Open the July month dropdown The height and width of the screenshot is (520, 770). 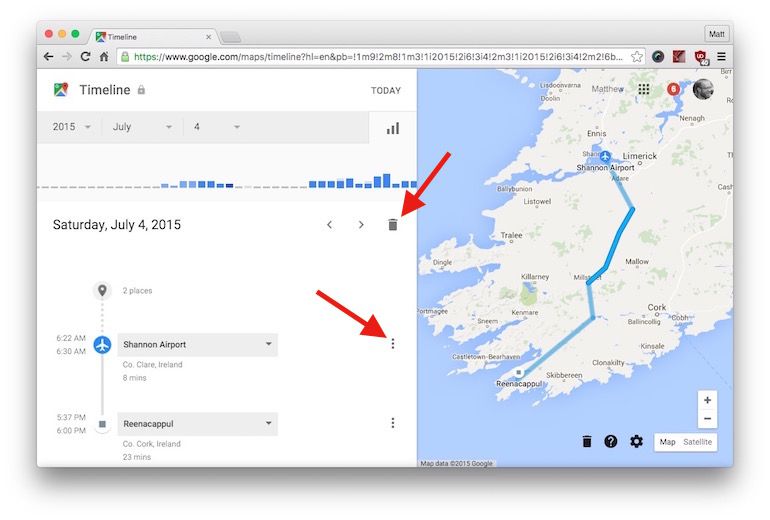(142, 127)
